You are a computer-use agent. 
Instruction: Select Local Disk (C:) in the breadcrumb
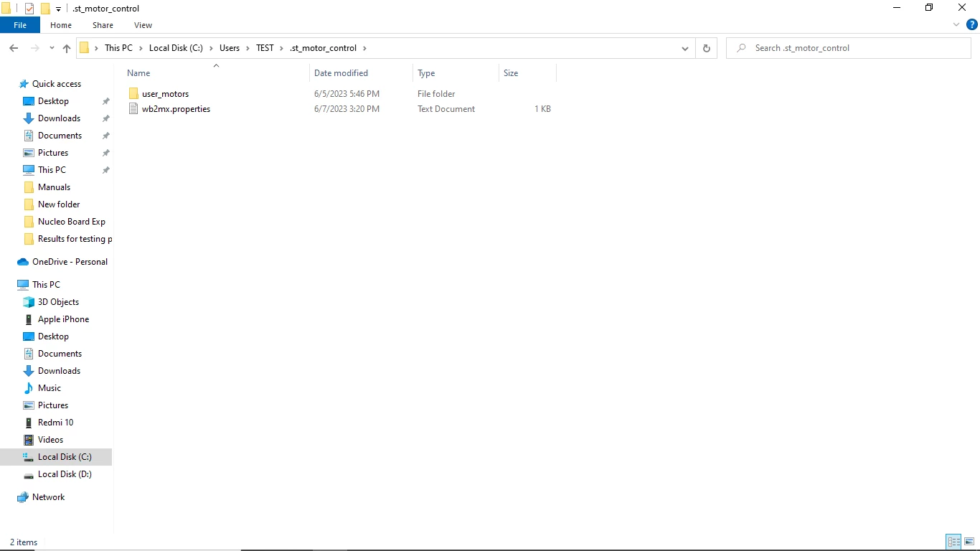[x=176, y=48]
